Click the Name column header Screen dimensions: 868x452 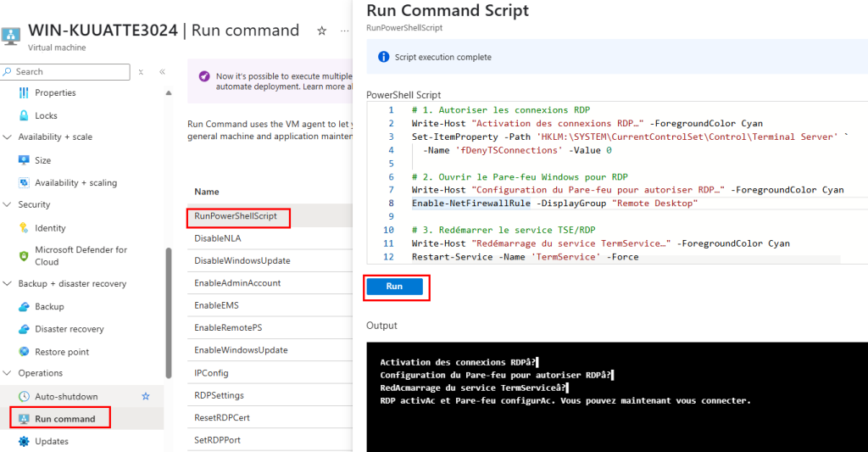pyautogui.click(x=207, y=192)
